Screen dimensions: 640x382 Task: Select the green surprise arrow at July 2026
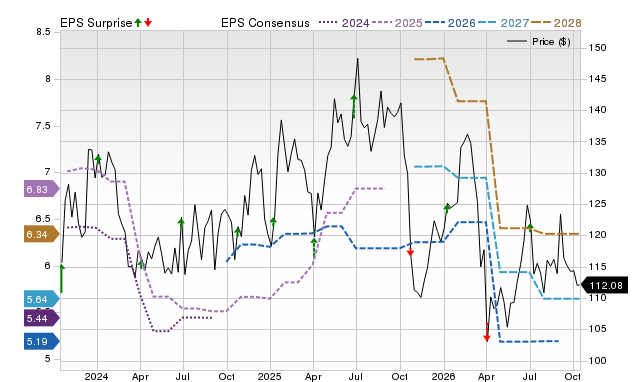[x=530, y=227]
